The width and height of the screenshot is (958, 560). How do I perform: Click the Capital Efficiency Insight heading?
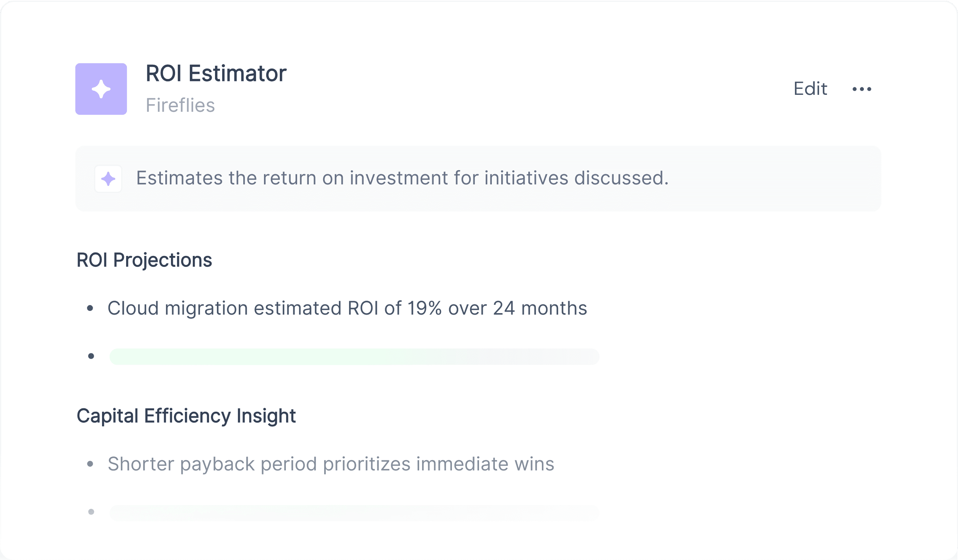(x=186, y=416)
